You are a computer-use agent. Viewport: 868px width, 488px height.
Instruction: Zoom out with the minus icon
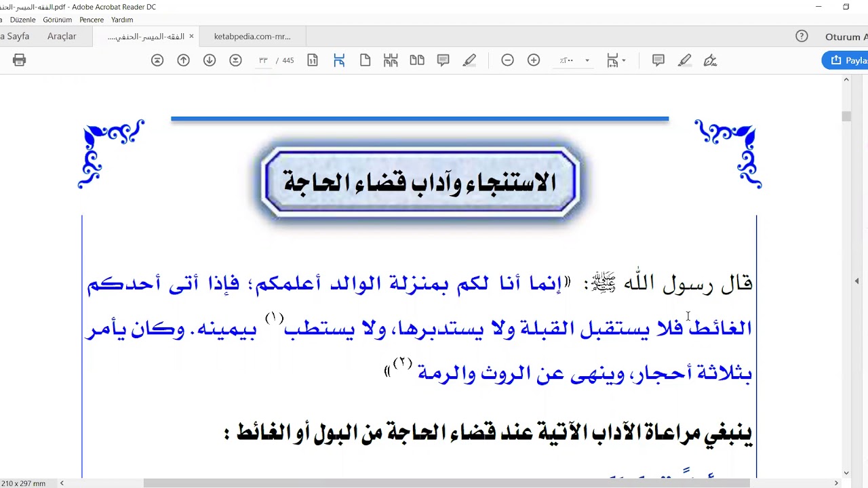point(507,60)
